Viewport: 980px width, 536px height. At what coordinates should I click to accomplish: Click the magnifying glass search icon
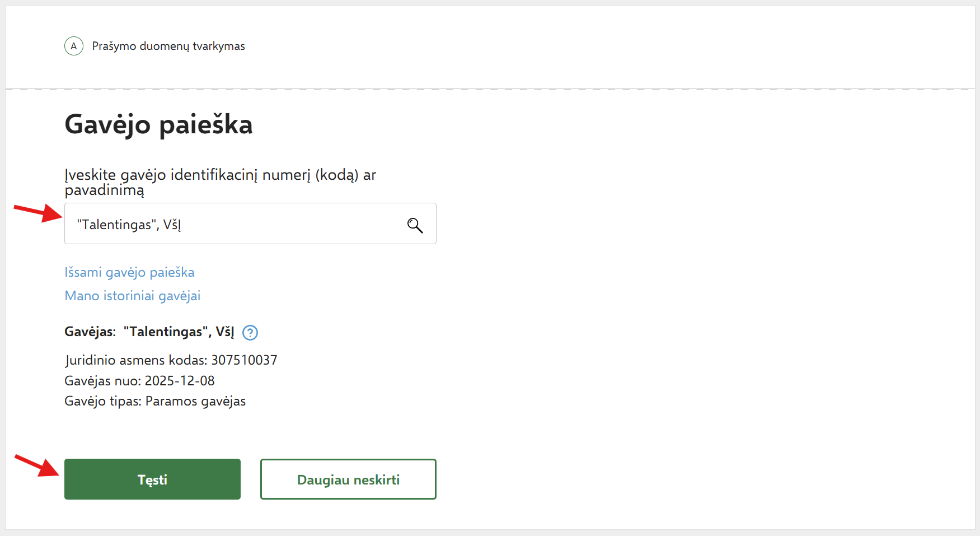tap(415, 225)
